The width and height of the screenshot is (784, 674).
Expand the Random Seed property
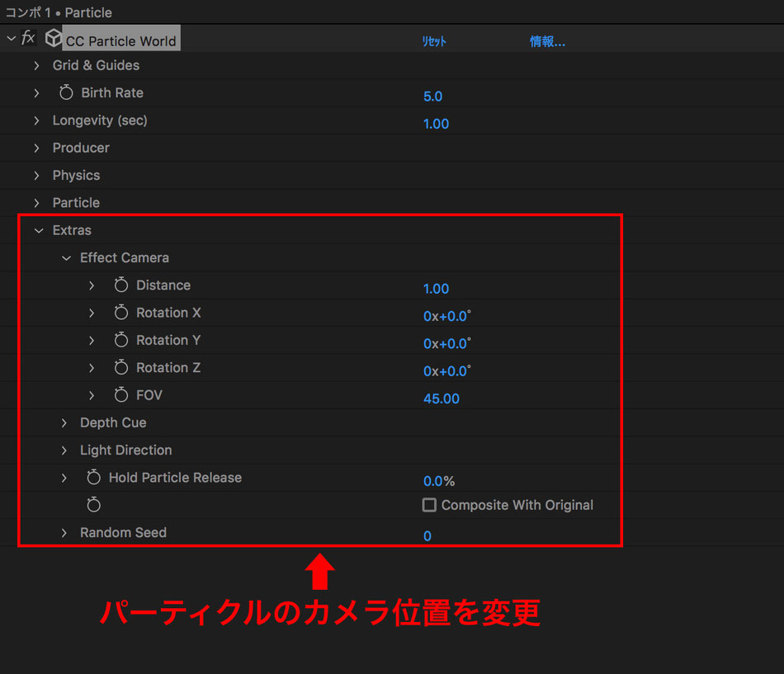(x=64, y=533)
